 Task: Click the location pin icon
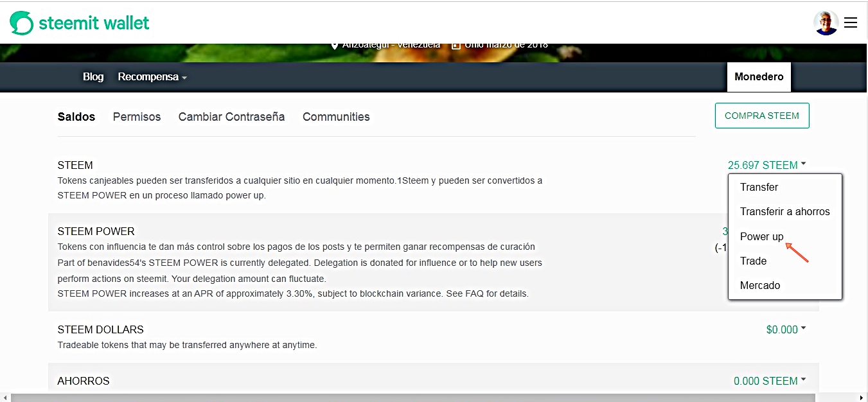334,45
